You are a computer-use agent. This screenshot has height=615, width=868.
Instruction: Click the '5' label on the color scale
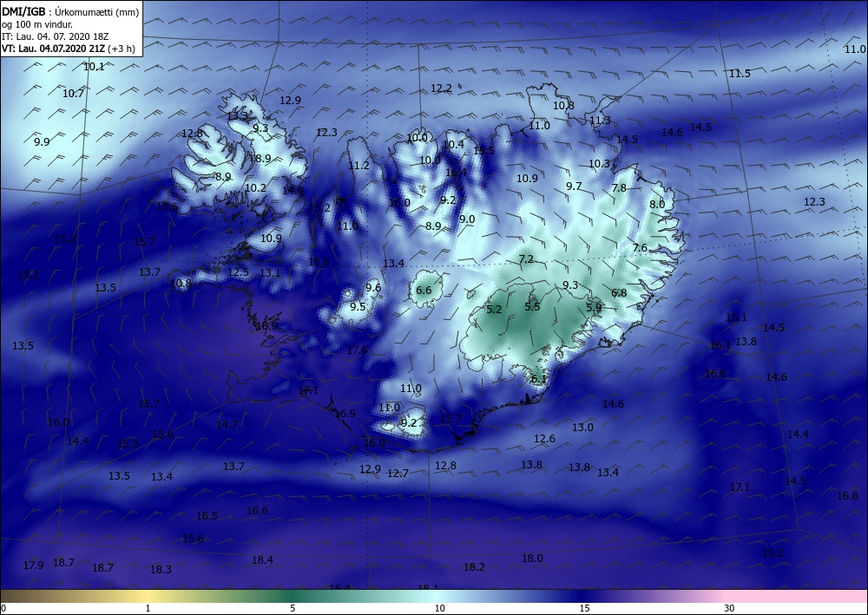click(x=293, y=608)
